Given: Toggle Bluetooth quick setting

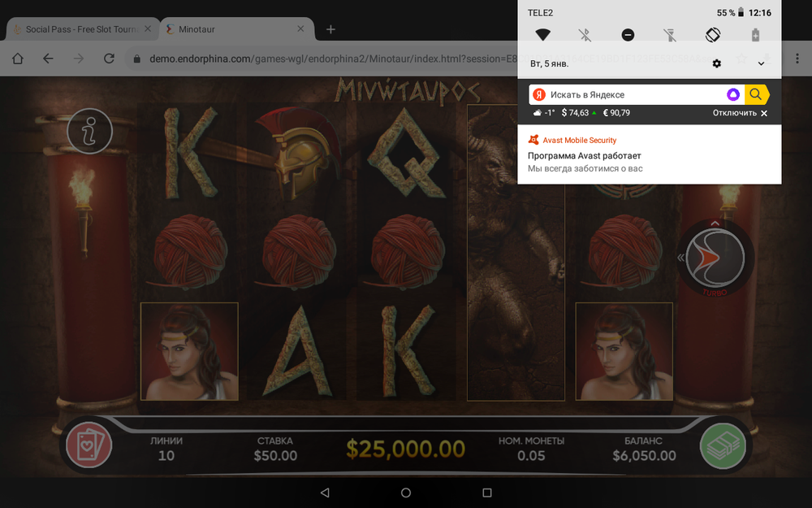Looking at the screenshot, I should point(585,35).
